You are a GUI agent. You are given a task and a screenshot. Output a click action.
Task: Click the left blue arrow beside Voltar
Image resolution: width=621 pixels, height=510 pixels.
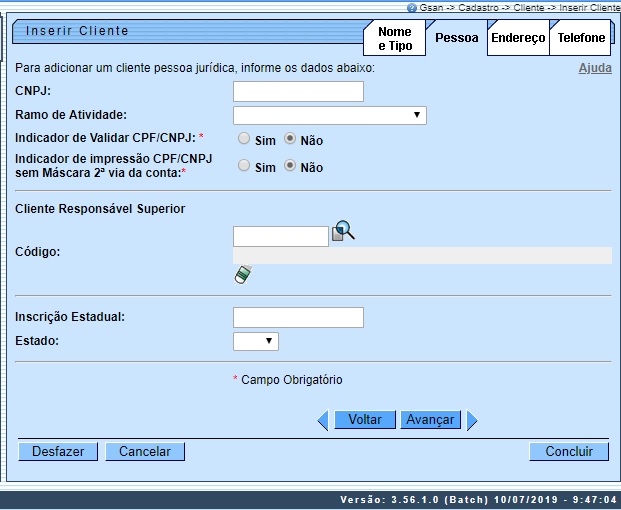(x=322, y=421)
